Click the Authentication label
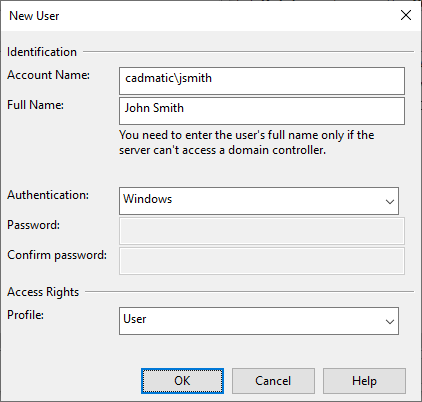Viewport: 422px width, 402px height. 48,195
